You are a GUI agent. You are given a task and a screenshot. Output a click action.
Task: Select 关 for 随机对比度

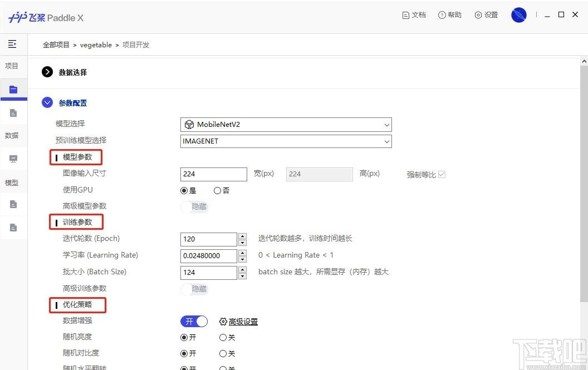point(223,353)
